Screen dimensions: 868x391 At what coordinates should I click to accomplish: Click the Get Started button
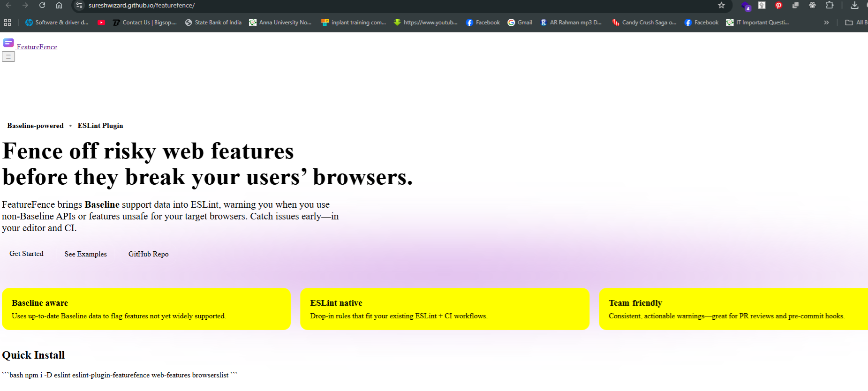click(x=26, y=254)
